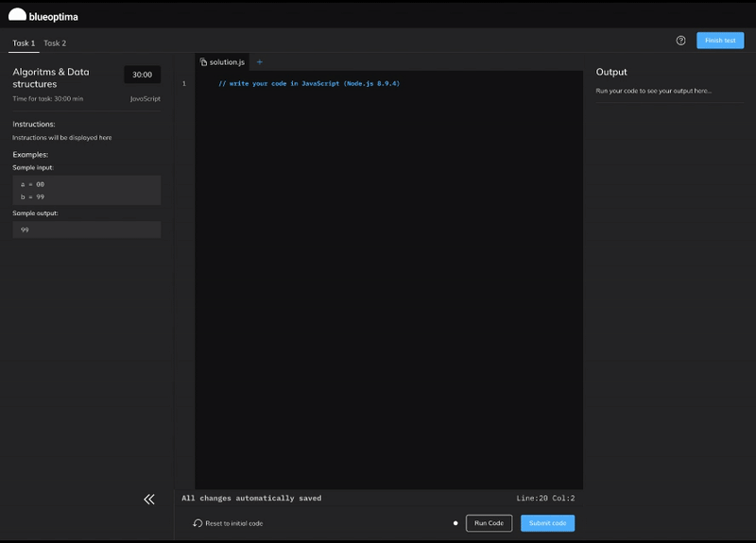Click the Sample output: label
The width and height of the screenshot is (756, 543).
pos(35,213)
